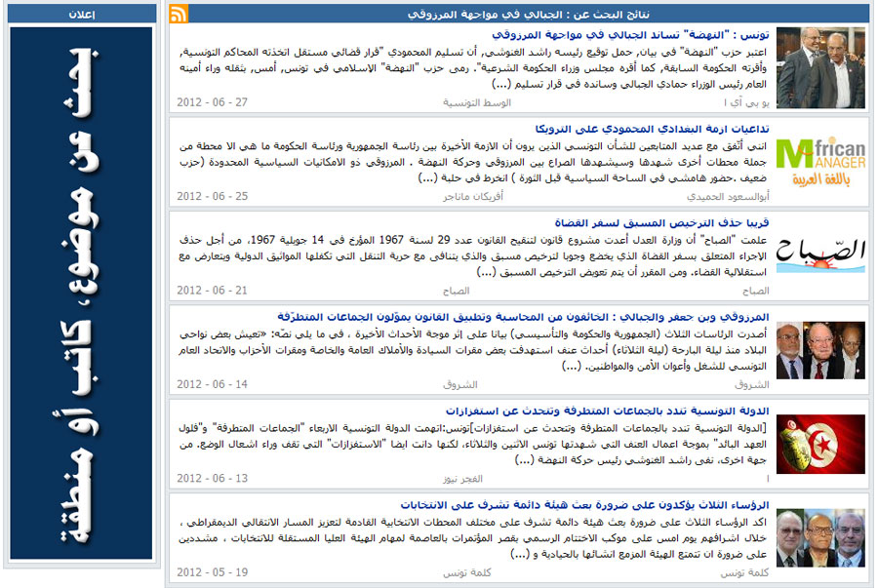Open article 'قريبا حذف الترخيص المسبق لسفر القضاة'
Image resolution: width=878 pixels, height=588 pixels.
click(x=661, y=223)
